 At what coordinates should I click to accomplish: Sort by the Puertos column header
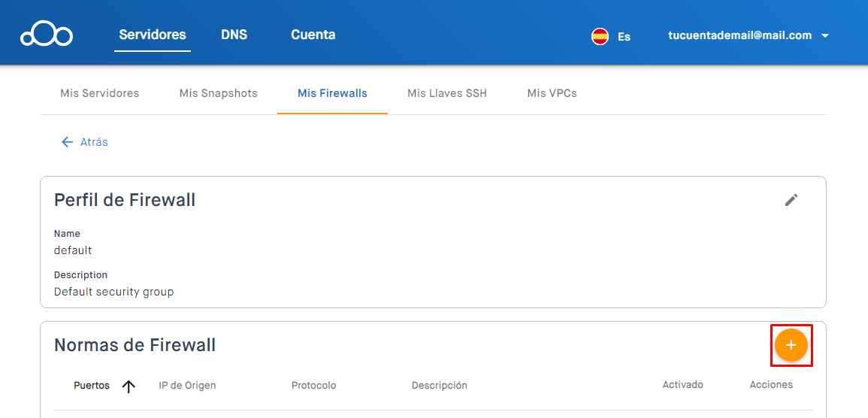(92, 386)
